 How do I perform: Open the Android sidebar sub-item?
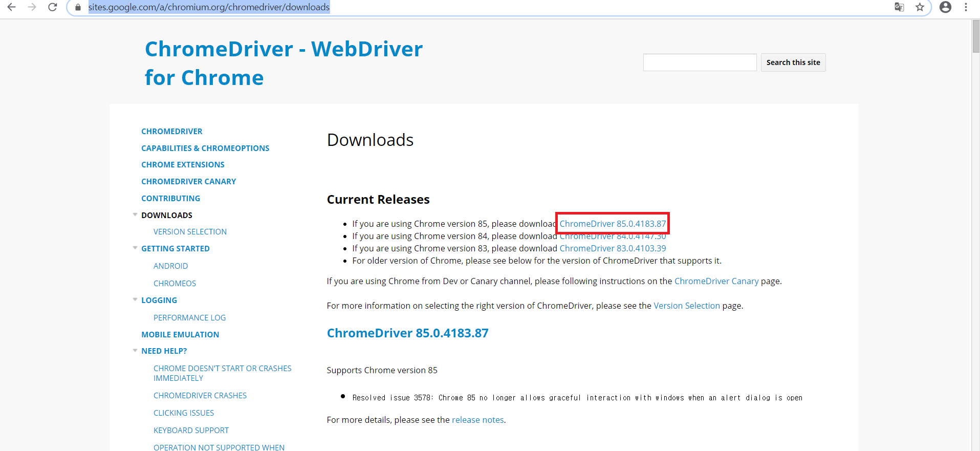(170, 266)
